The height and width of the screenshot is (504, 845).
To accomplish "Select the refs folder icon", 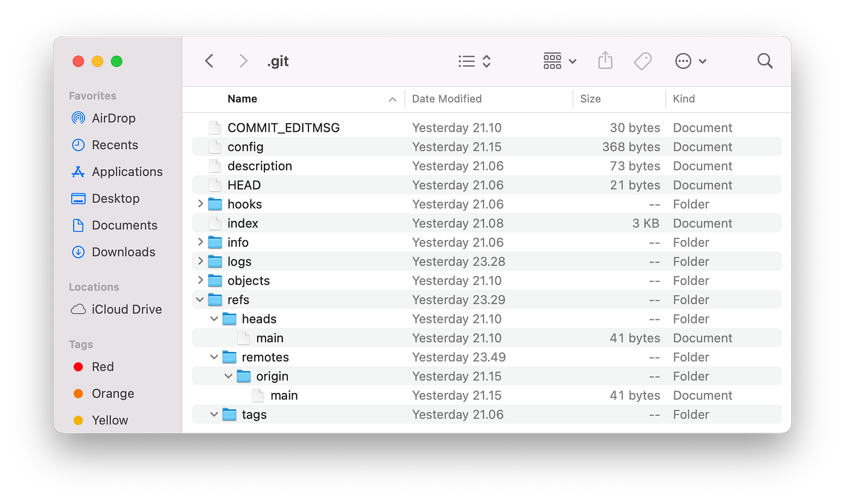I will tap(215, 299).
